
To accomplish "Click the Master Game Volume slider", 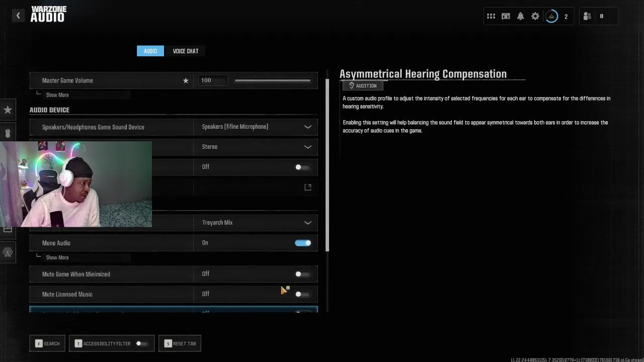I will pyautogui.click(x=272, y=80).
